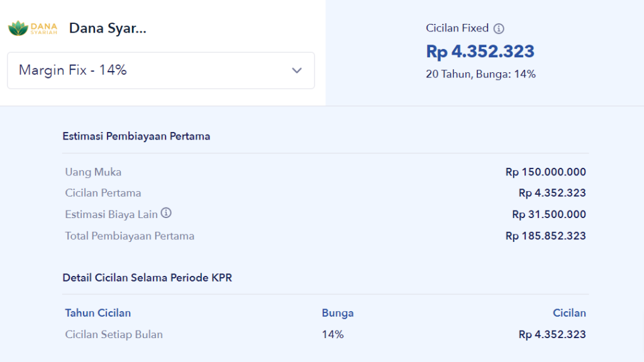The width and height of the screenshot is (644, 362).
Task: Click the Bunga column header
Action: pos(338,313)
